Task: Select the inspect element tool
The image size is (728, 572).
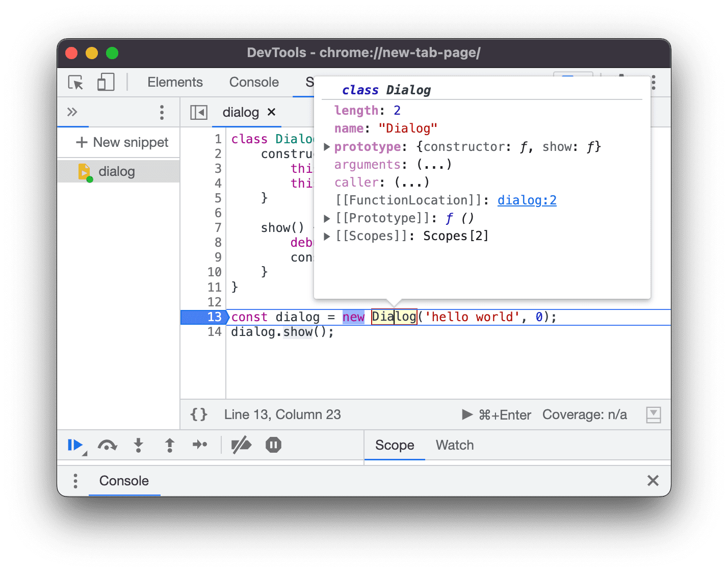Action: pyautogui.click(x=75, y=82)
